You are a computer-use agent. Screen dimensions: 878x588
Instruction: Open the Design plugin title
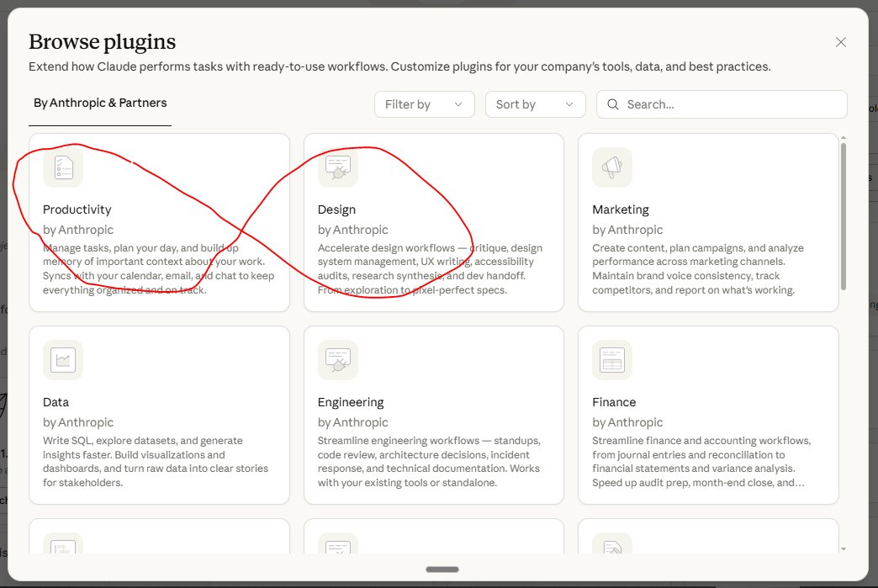(x=336, y=209)
